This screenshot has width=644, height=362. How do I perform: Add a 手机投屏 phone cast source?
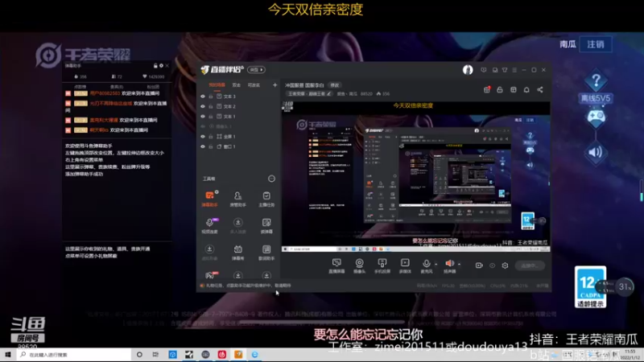(x=382, y=265)
